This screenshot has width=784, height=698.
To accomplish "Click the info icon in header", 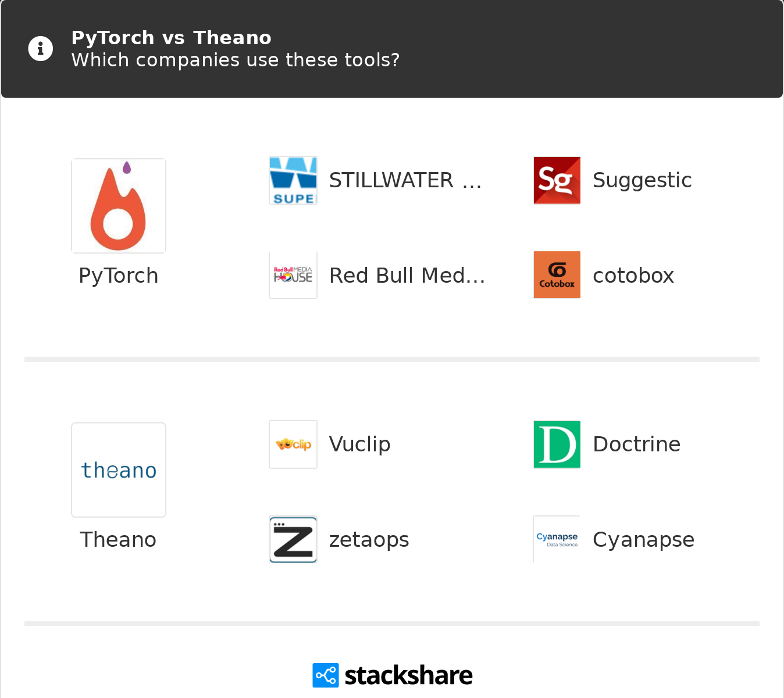I will point(41,49).
